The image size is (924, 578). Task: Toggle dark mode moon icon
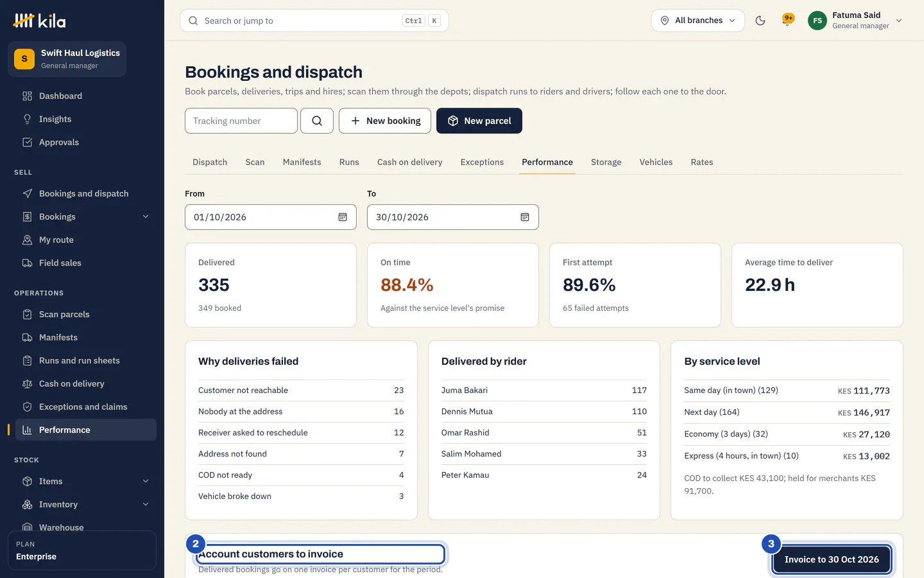[x=760, y=21]
